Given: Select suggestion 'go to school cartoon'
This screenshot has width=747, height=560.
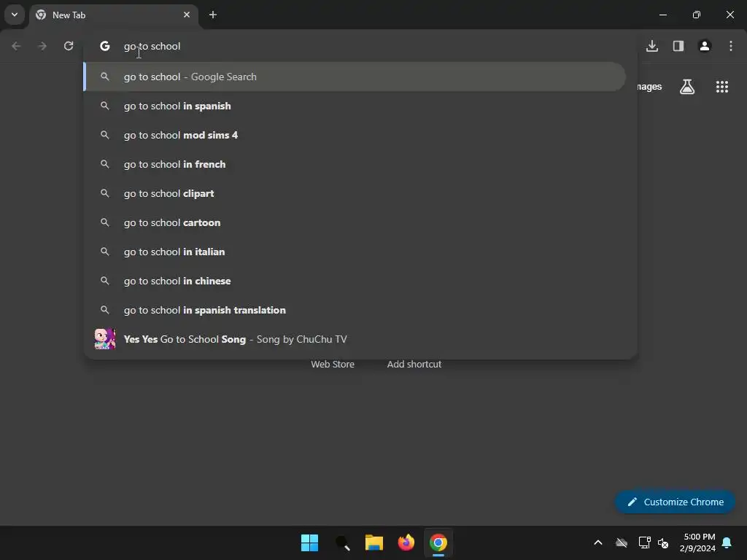Looking at the screenshot, I should 355,222.
